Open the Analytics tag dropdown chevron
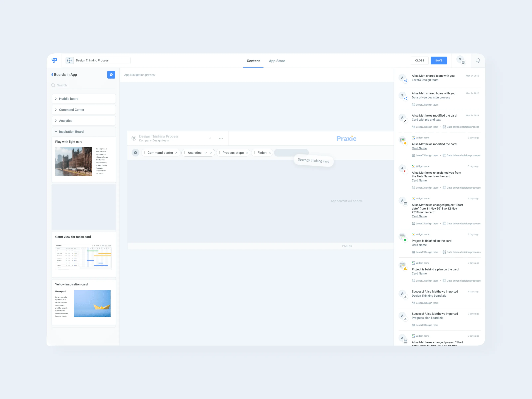This screenshot has width=532, height=399. pos(206,152)
